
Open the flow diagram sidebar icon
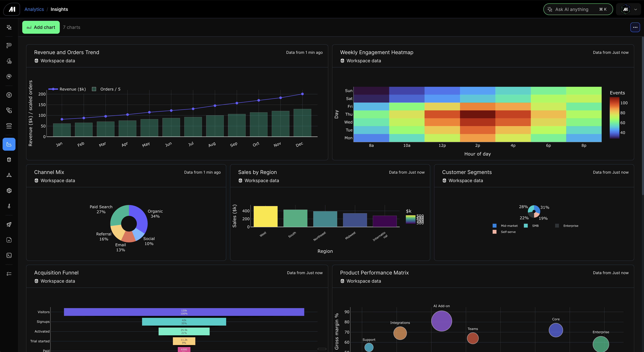[9, 110]
